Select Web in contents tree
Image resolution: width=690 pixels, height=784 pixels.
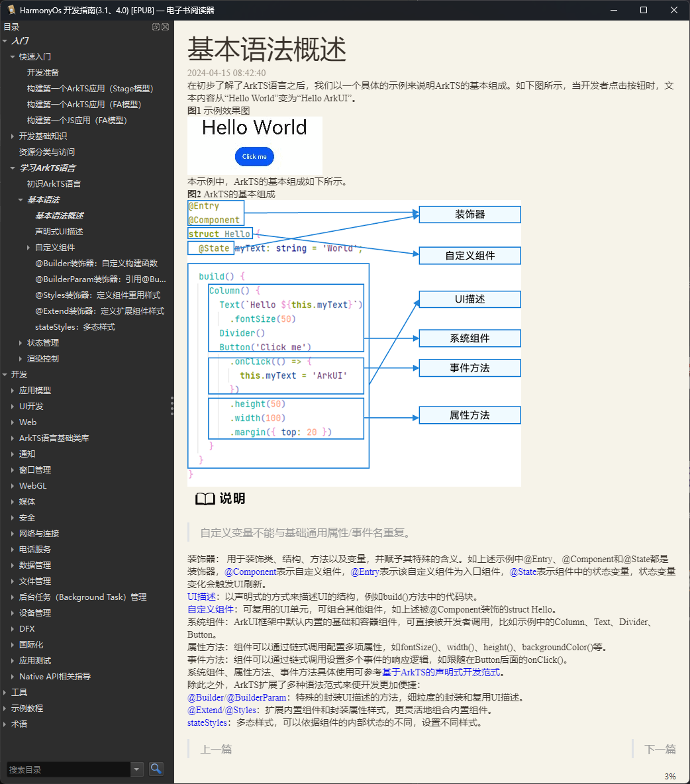coord(28,422)
